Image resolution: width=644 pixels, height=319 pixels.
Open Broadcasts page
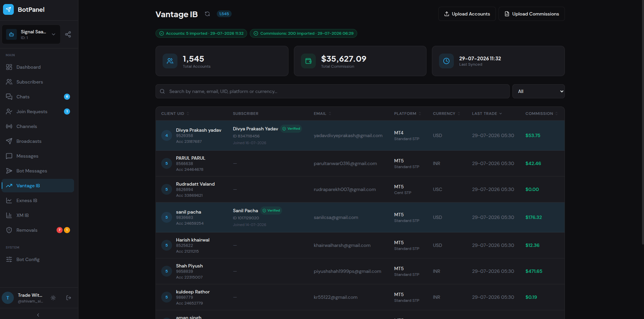click(x=38, y=141)
